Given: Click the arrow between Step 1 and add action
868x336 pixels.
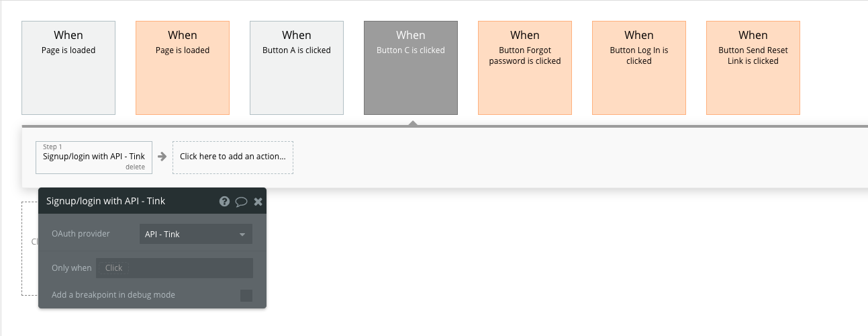Looking at the screenshot, I should coord(162,157).
